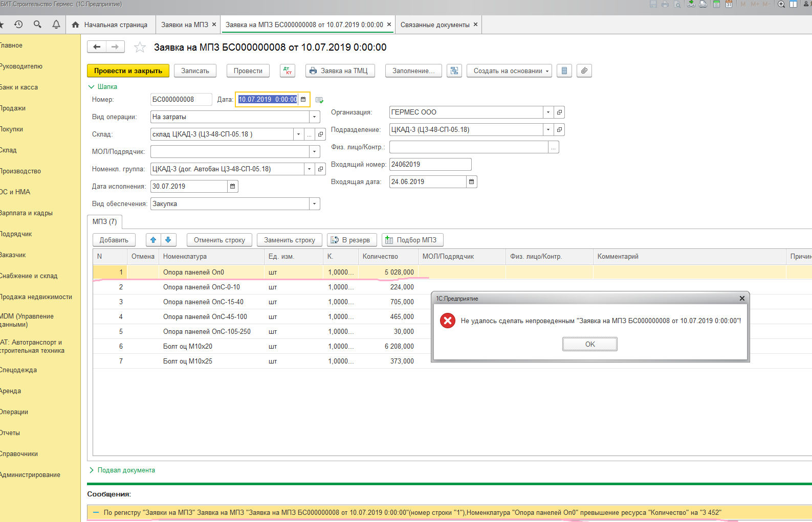Open attached files paperclip icon

pos(584,71)
